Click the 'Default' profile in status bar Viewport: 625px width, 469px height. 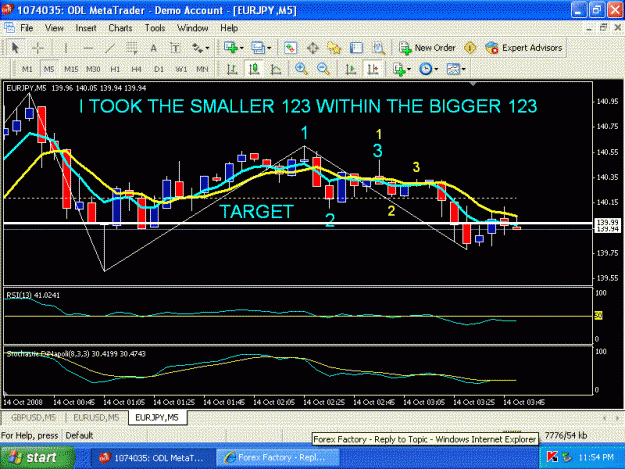pyautogui.click(x=79, y=436)
